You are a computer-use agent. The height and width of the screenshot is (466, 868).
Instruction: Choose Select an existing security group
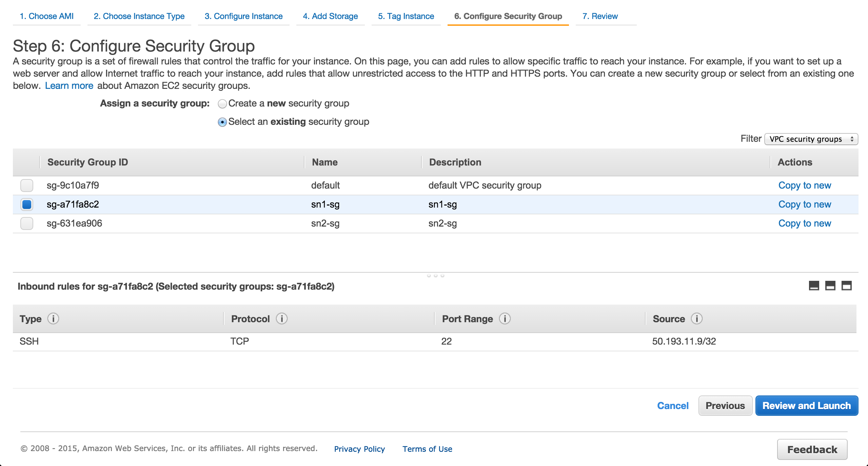pos(222,122)
